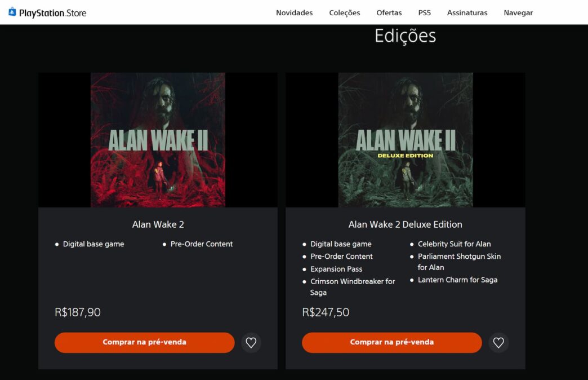588x380 pixels.
Task: Pre-order Deluxe Edition with Comprar na pré-venda
Action: pyautogui.click(x=392, y=342)
